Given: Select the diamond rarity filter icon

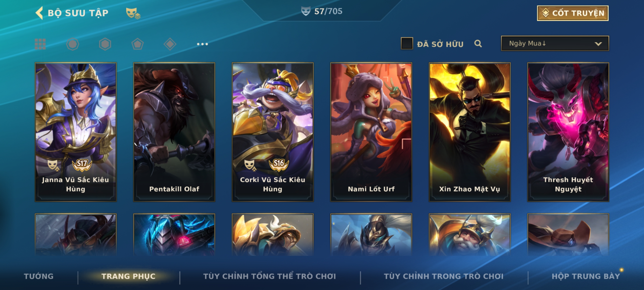Looking at the screenshot, I should (170, 44).
